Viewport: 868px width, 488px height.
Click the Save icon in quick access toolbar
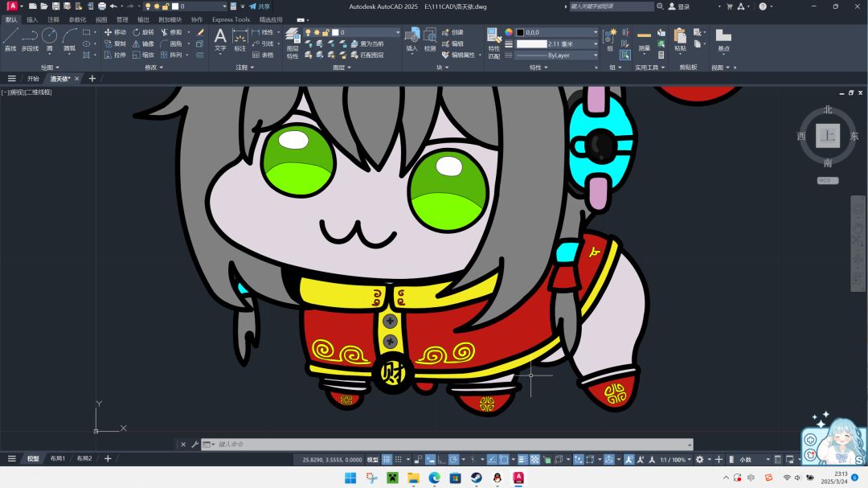pos(55,6)
